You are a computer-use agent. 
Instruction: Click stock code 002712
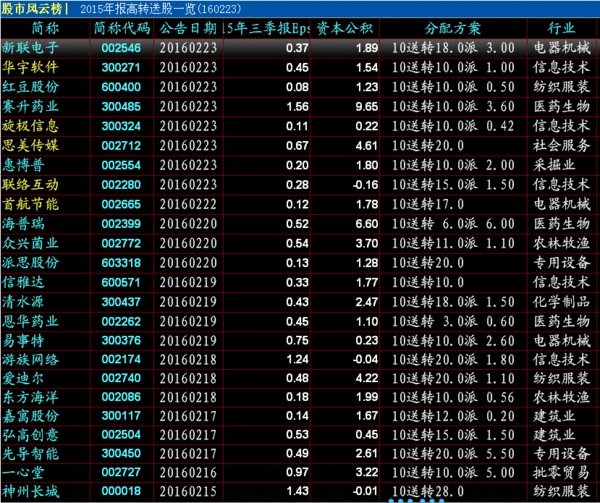(121, 145)
